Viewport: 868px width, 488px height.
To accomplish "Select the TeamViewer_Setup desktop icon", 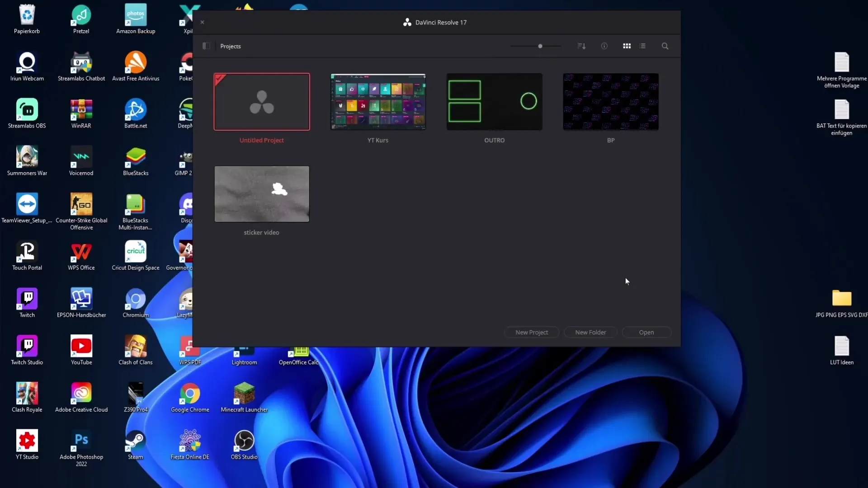I will 27,209.
